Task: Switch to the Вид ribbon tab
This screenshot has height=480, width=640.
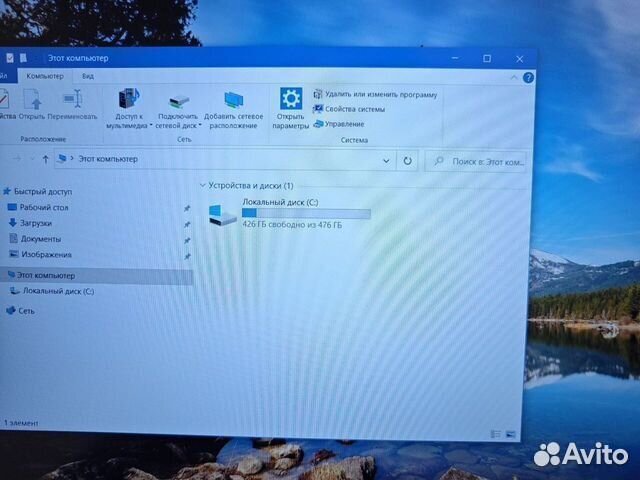Action: (88, 76)
